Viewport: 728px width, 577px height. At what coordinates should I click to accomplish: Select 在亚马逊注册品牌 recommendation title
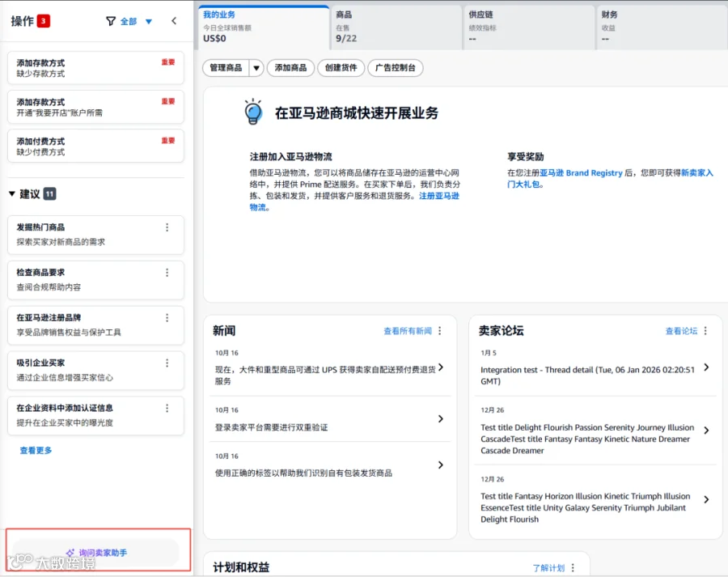pyautogui.click(x=49, y=318)
